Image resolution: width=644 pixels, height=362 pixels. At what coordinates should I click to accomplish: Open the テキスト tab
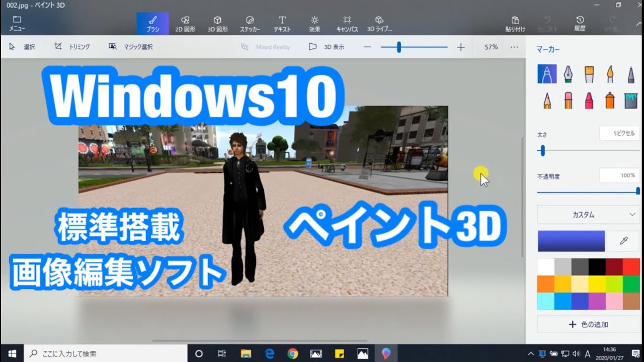coord(282,23)
